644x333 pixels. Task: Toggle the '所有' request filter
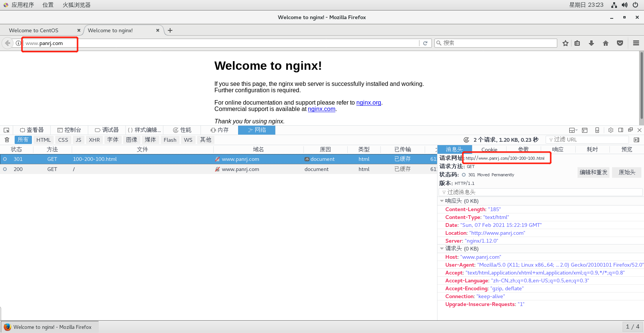click(23, 140)
